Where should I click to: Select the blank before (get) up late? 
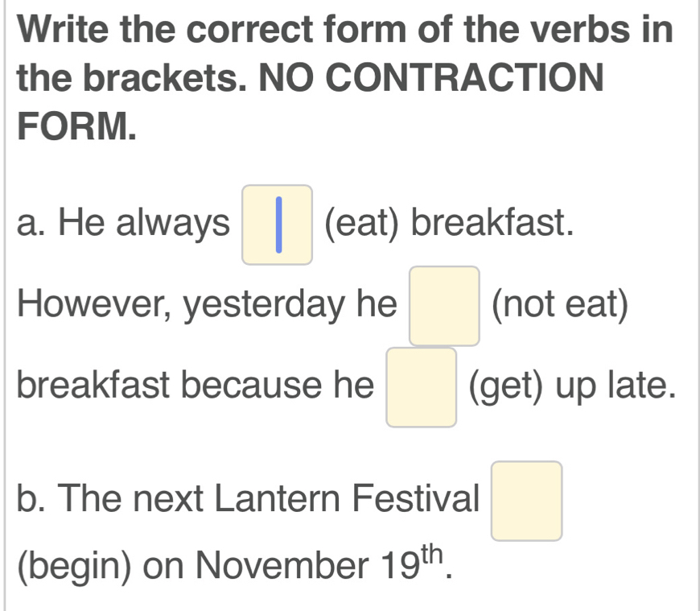coord(422,387)
